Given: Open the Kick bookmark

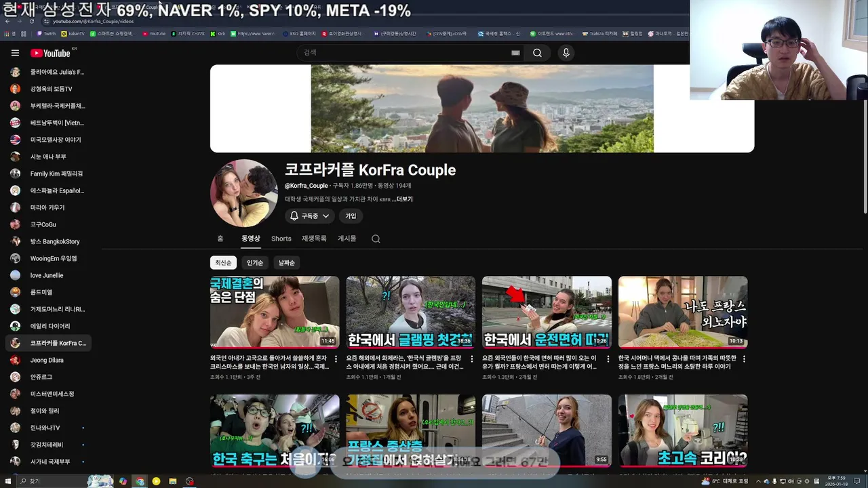Looking at the screenshot, I should point(218,33).
